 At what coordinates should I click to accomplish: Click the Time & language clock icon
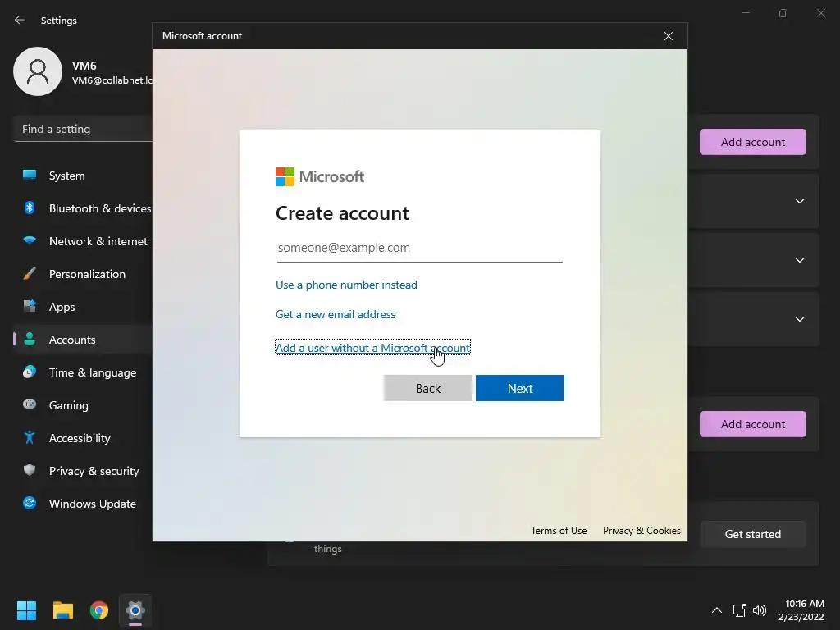[30, 372]
